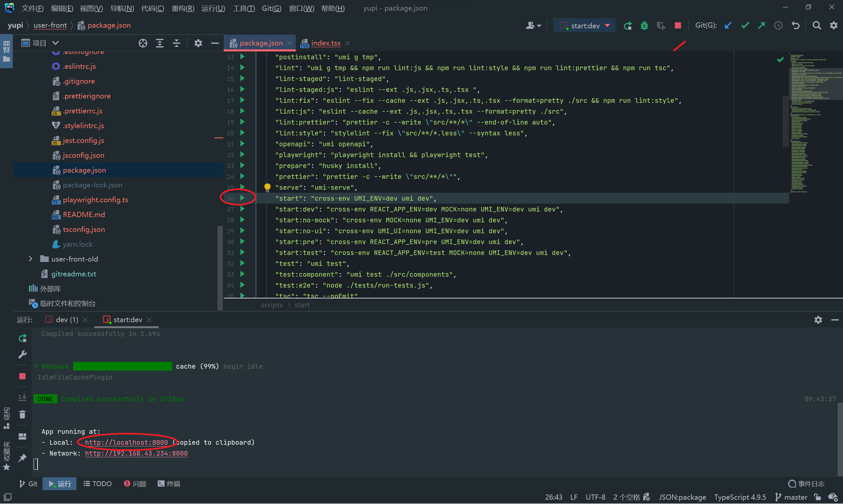Open Git history clock icon
The image size is (843, 504).
[778, 26]
